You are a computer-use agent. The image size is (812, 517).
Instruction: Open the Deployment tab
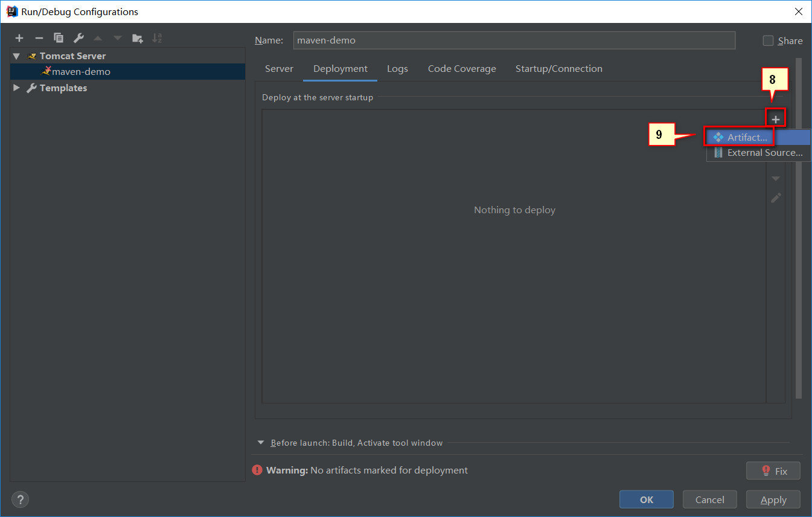tap(340, 69)
